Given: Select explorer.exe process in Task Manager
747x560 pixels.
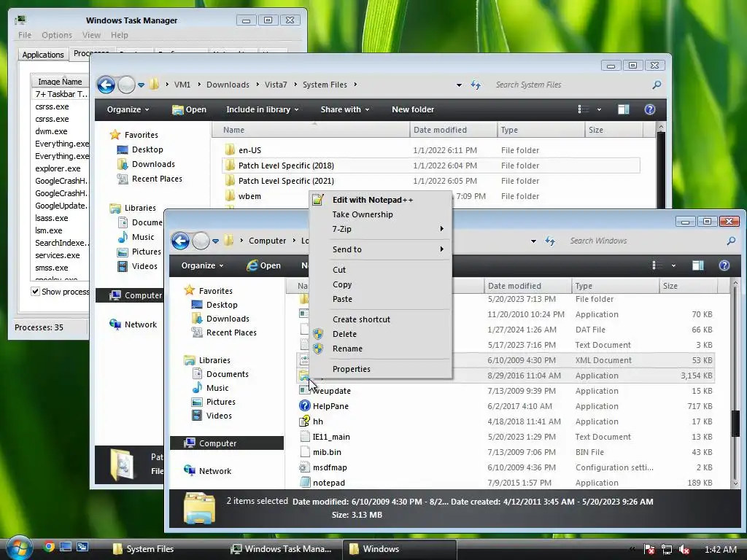Looking at the screenshot, I should 58,168.
